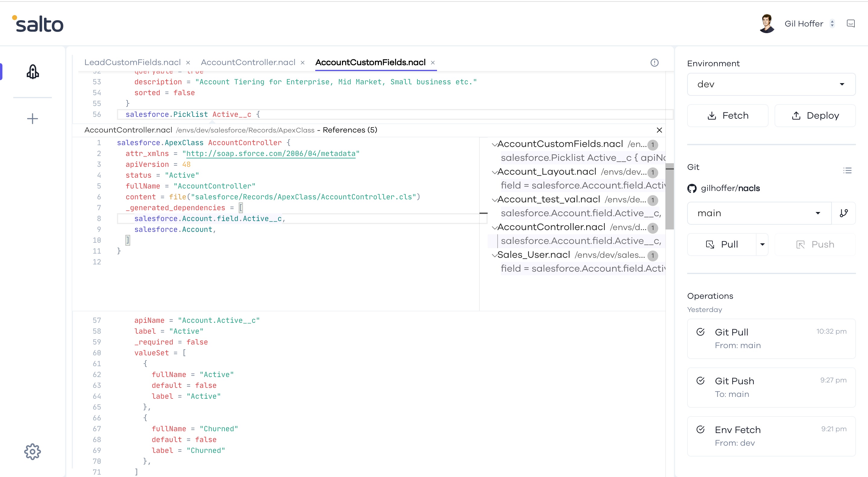Click the Git Push success check icon
The image size is (868, 477).
pyautogui.click(x=700, y=381)
